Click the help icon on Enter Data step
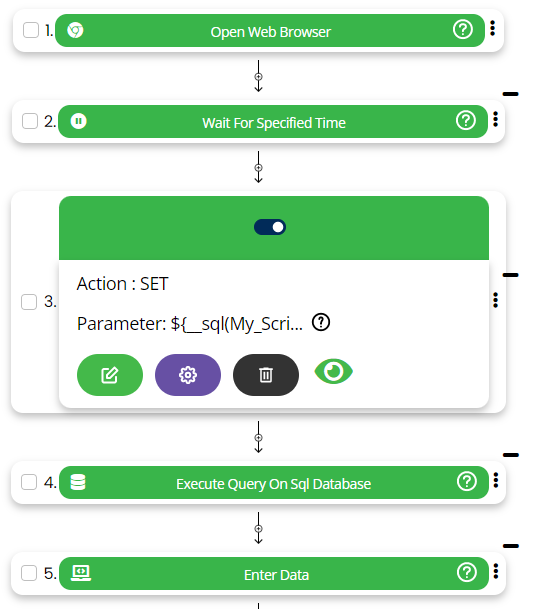This screenshot has height=609, width=533. coord(467,572)
